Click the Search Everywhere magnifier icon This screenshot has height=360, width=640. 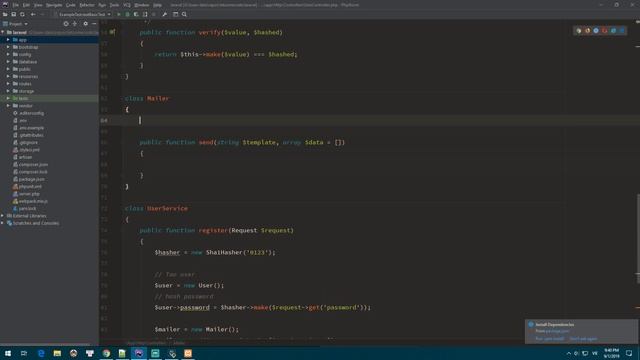[x=184, y=14]
